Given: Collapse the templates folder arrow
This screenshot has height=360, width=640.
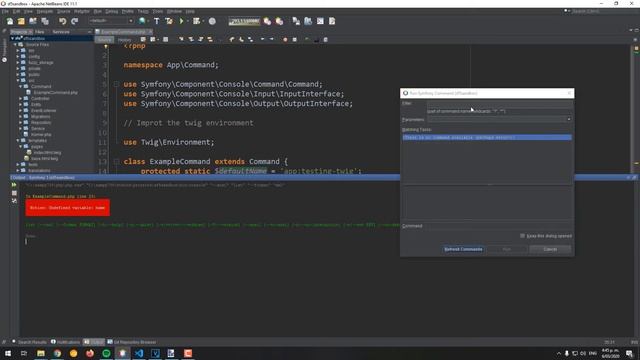Looking at the screenshot, I should 18,140.
